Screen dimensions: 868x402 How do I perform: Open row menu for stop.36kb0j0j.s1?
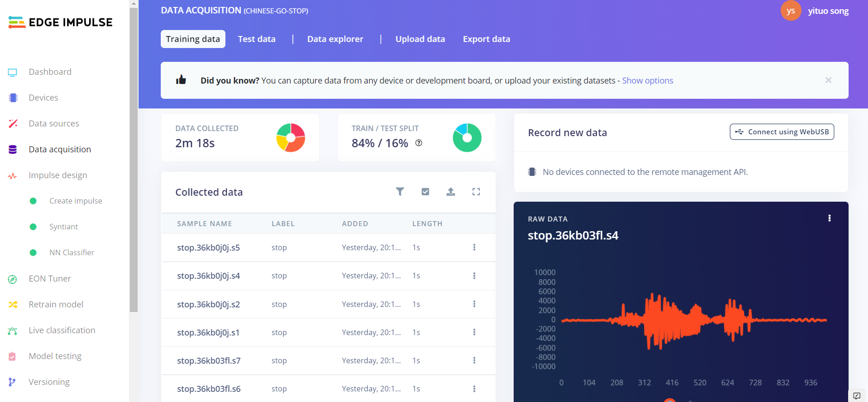pyautogui.click(x=474, y=332)
